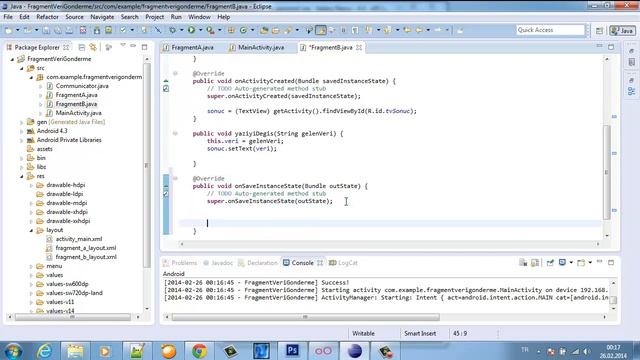Open dropdown next to New toolbar icon
The height and width of the screenshot is (360, 640).
pos(18,30)
